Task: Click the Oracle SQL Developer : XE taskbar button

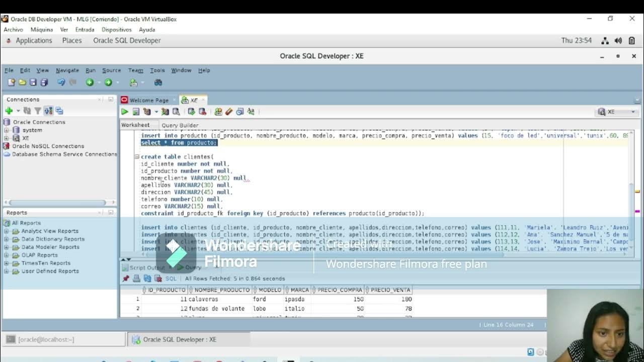Action: (x=189, y=339)
